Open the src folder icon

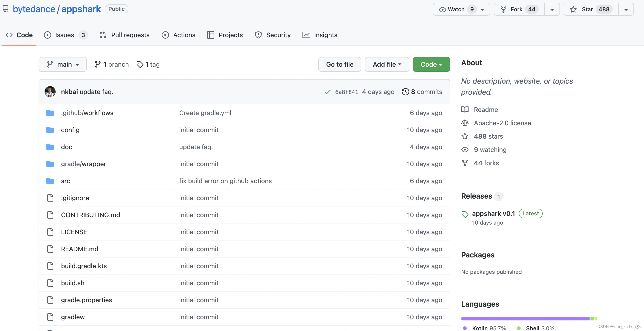coord(50,181)
